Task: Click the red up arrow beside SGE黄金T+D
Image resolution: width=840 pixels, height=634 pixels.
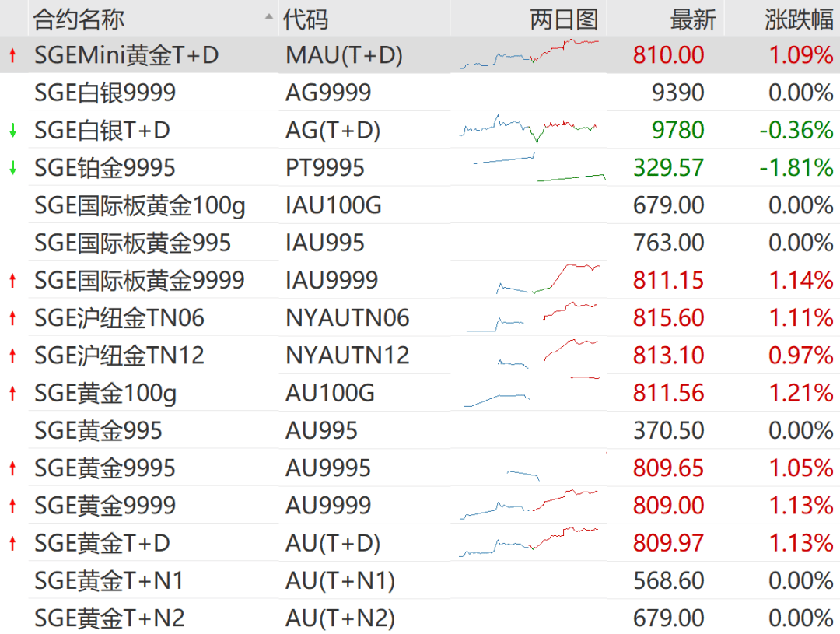Action: [11, 542]
